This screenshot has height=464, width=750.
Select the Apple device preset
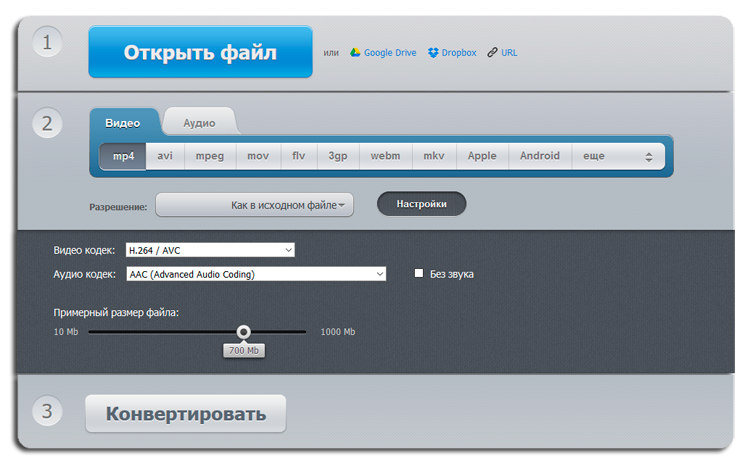pyautogui.click(x=482, y=157)
